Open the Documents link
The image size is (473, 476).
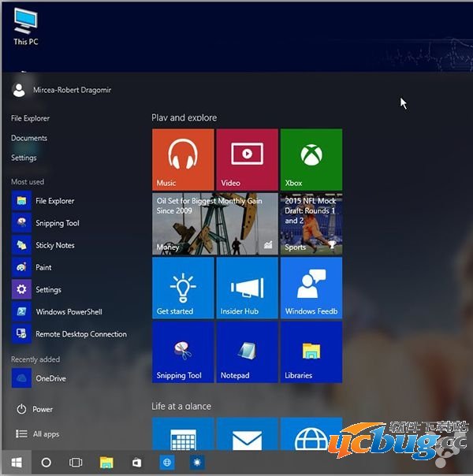point(29,138)
